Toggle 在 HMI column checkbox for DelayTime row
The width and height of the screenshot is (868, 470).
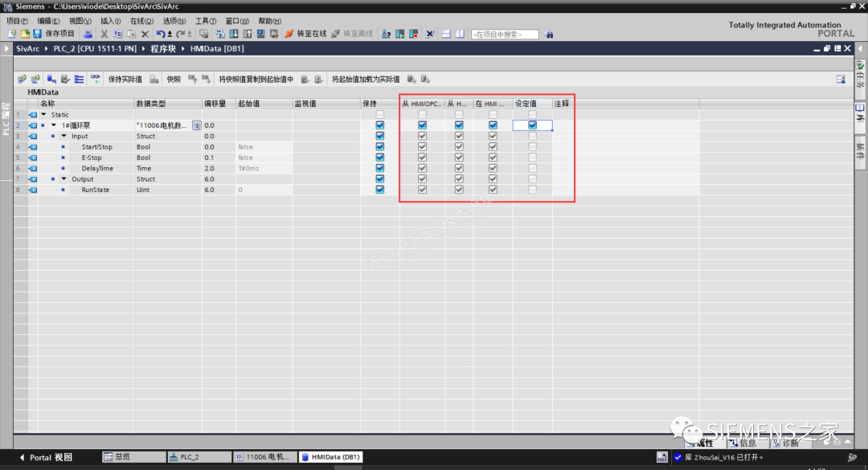[x=493, y=168]
